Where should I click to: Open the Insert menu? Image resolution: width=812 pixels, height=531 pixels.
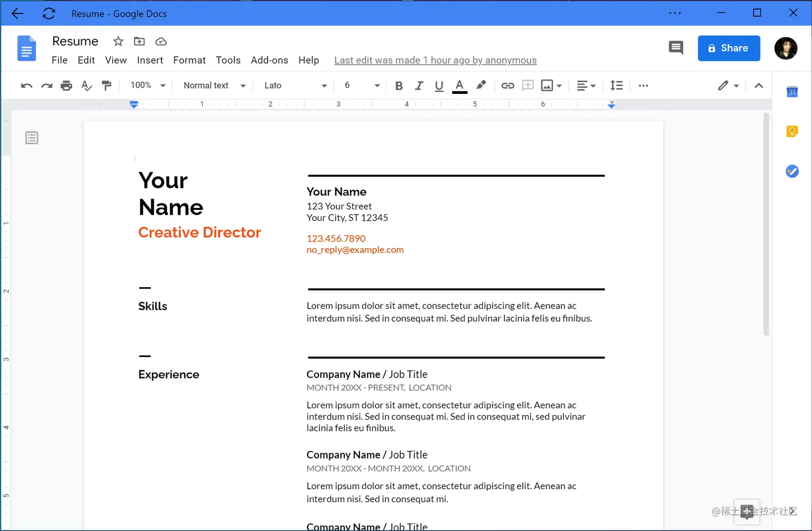pyautogui.click(x=150, y=60)
